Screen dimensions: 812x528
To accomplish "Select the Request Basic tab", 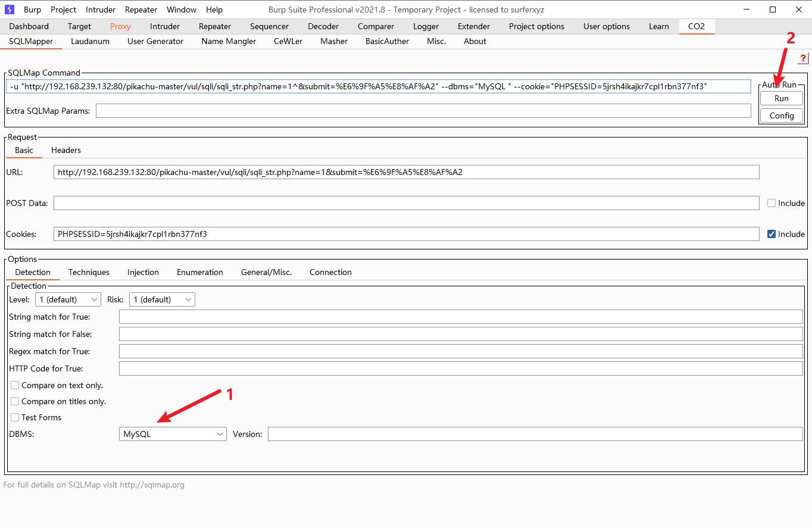I will (x=24, y=150).
